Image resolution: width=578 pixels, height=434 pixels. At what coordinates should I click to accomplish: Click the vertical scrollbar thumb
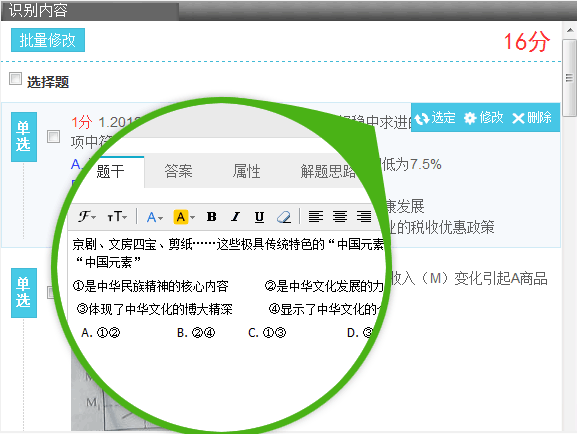(x=569, y=78)
